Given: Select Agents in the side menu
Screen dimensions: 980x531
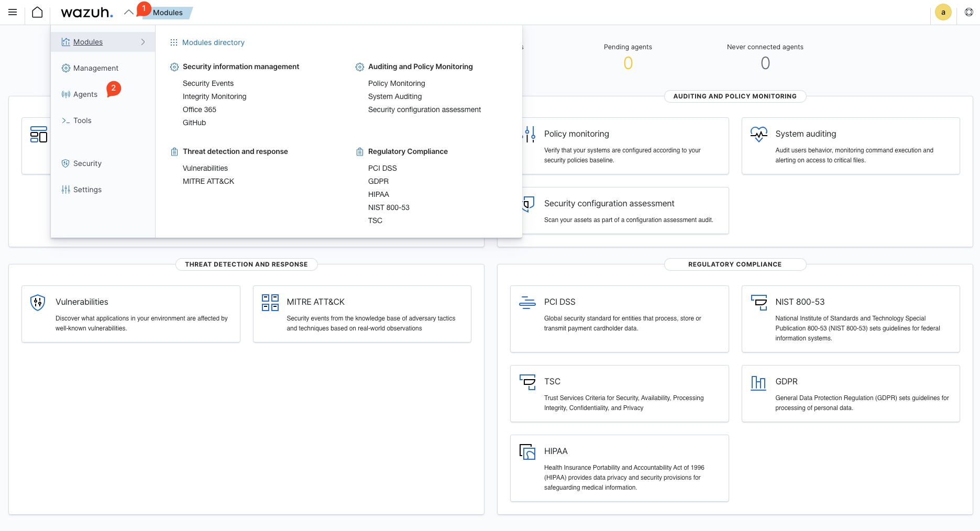Looking at the screenshot, I should tap(85, 94).
